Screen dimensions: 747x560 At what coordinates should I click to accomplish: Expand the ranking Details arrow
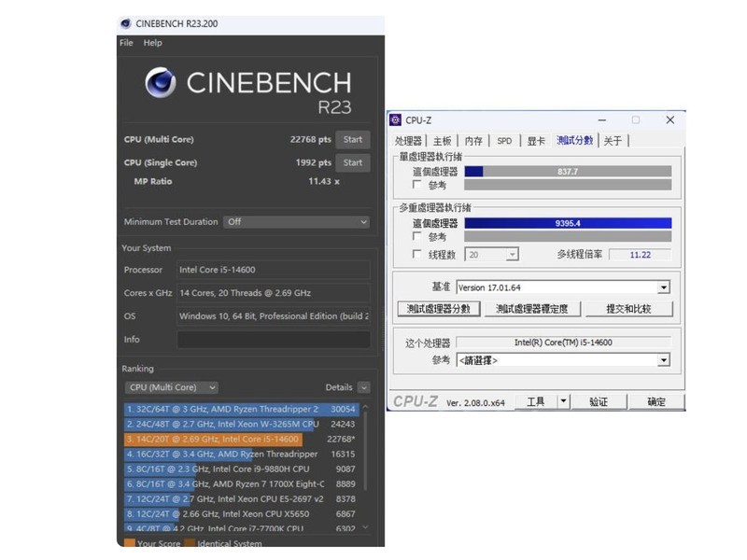(363, 387)
